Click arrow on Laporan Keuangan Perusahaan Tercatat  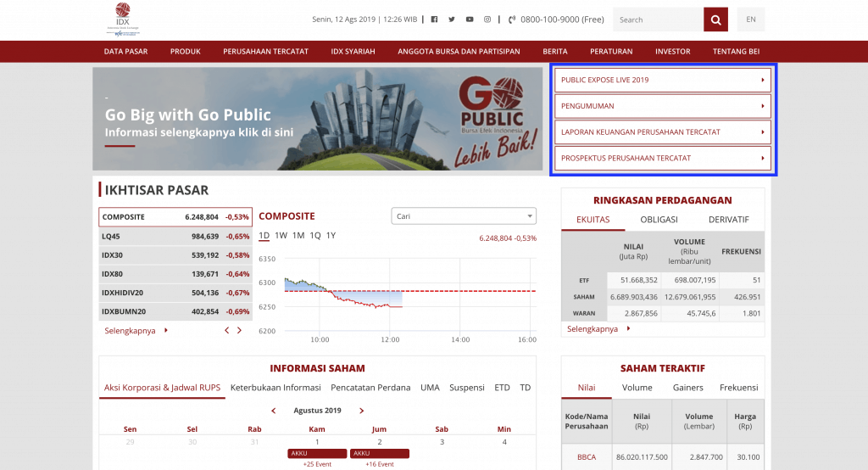pyautogui.click(x=763, y=131)
